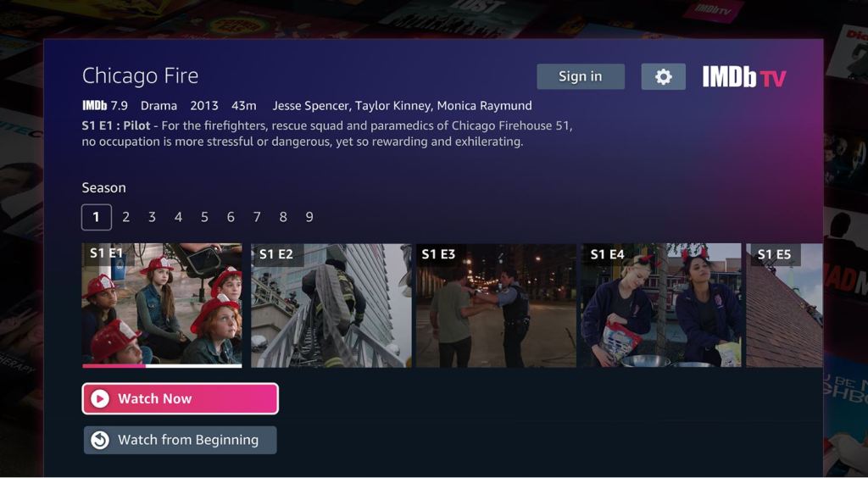Open the S1 E4 episode thumbnail
This screenshot has height=478, width=868.
pyautogui.click(x=661, y=305)
